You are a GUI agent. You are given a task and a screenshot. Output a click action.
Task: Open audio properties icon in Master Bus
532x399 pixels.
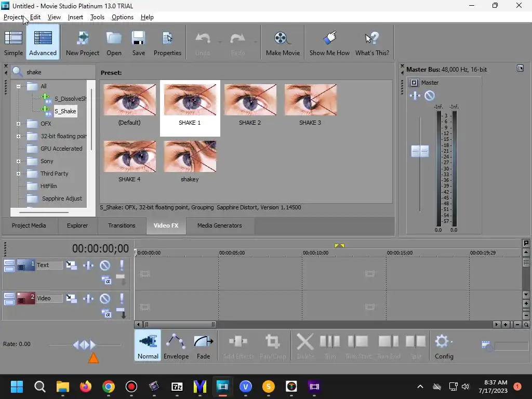[520, 68]
